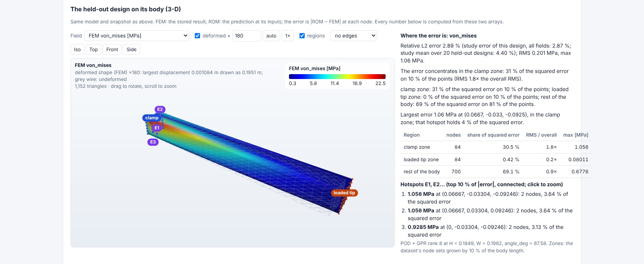Click the deformation scale input showing 180
Screen dimensions: 644x264
point(247,36)
